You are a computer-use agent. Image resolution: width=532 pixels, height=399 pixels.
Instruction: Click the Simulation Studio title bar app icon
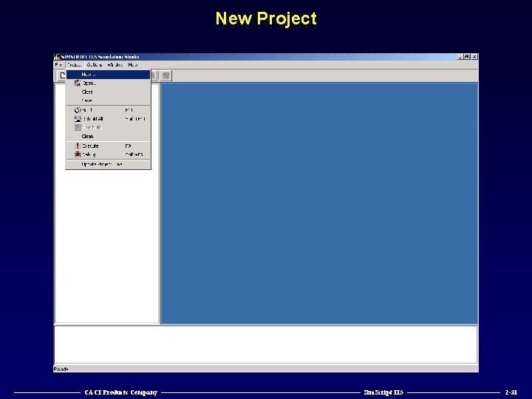tap(57, 57)
